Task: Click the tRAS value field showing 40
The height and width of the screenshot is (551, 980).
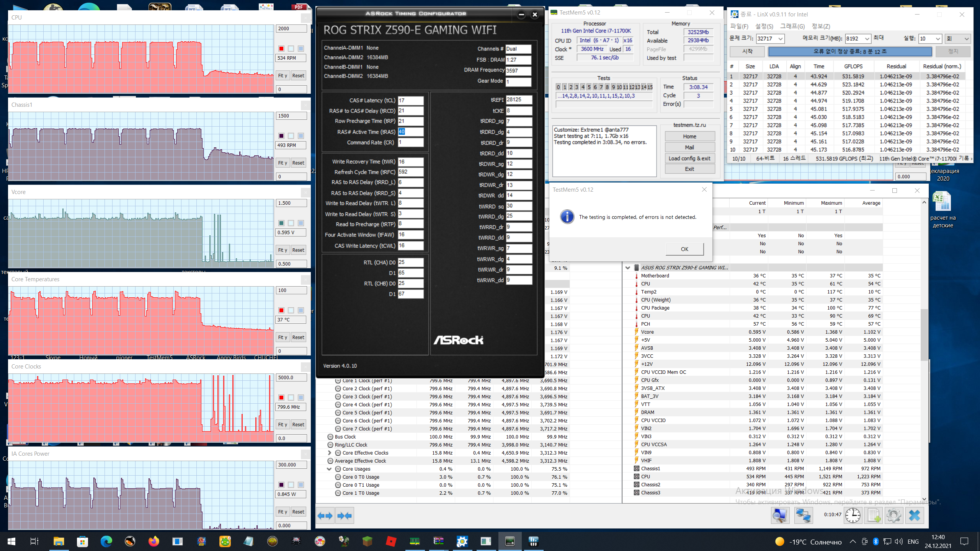Action: (x=410, y=132)
